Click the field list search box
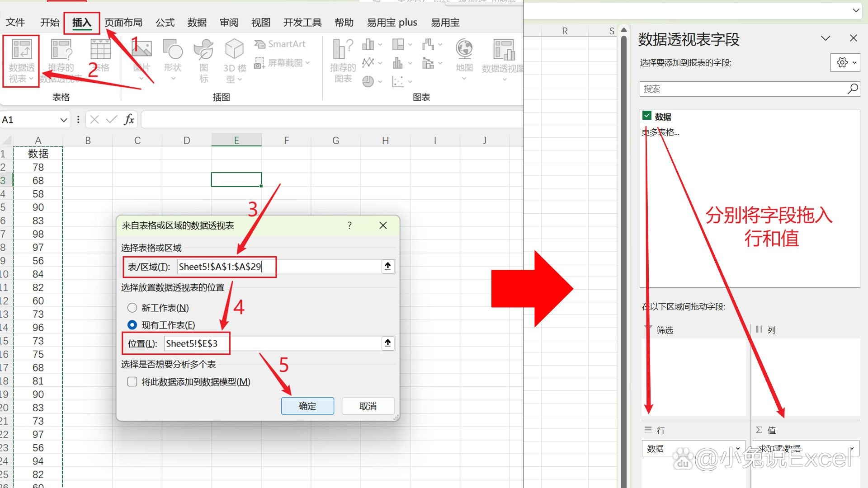868x488 pixels. point(750,89)
